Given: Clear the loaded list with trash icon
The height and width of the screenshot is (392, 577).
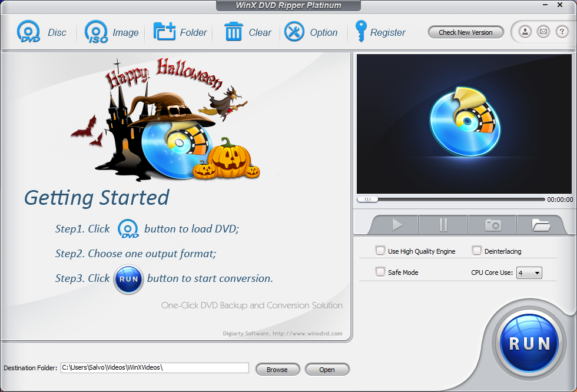Looking at the screenshot, I should [233, 32].
